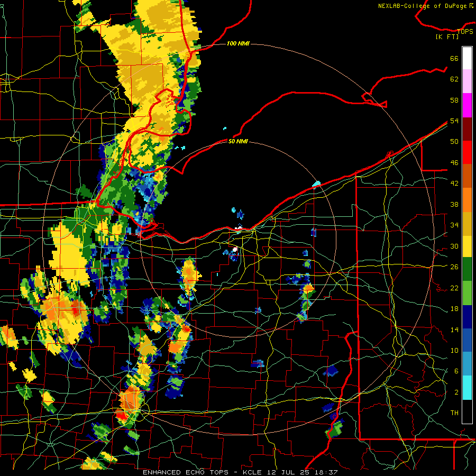This screenshot has height=476, width=476.
Task: Click the legend value 54
Action: click(454, 121)
